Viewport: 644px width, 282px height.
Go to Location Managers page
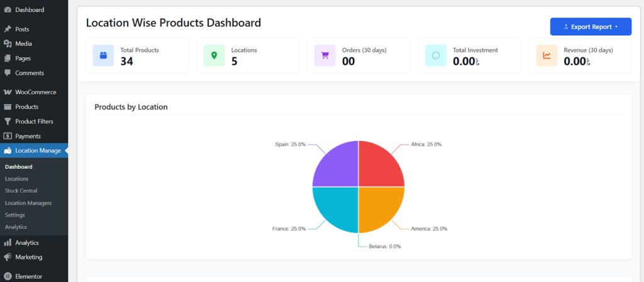click(28, 203)
